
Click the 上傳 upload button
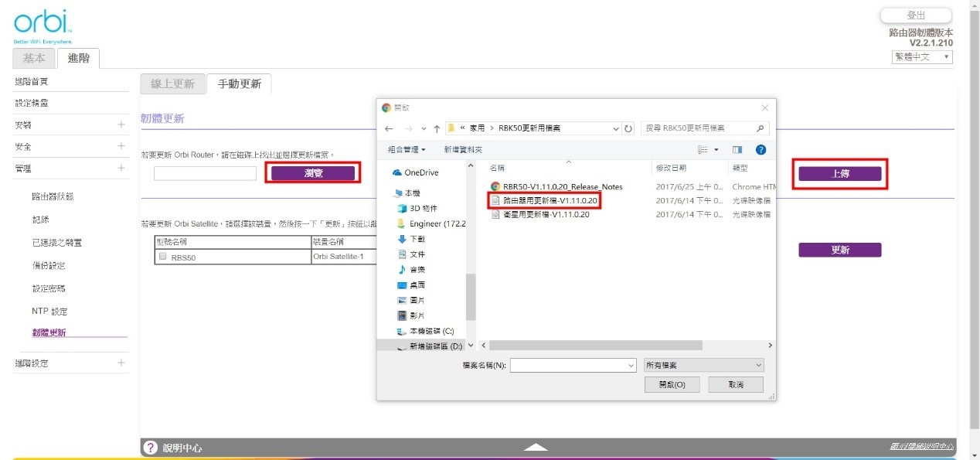click(840, 174)
